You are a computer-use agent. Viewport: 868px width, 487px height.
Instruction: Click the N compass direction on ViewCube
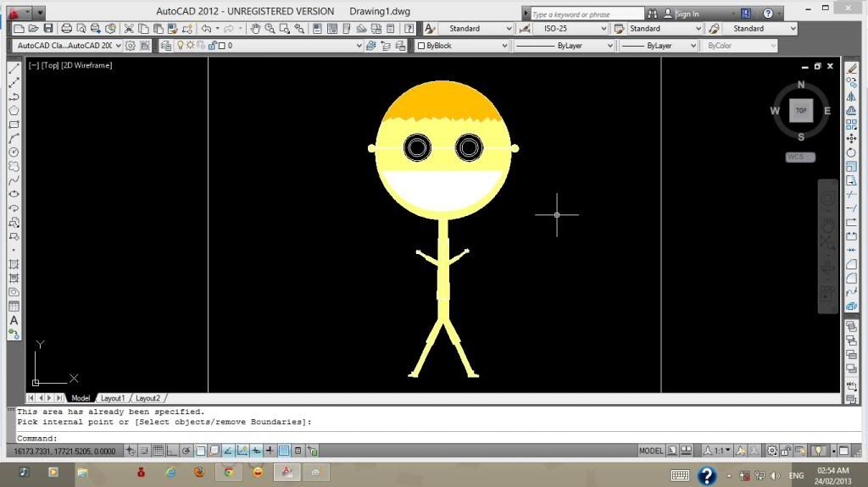[x=801, y=85]
